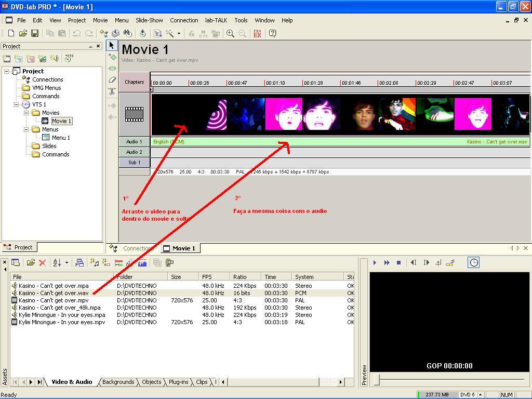Screen dimensions: 532x399
Task: Open the wizard dropdown arrow beside the wand
Action: click(179, 33)
